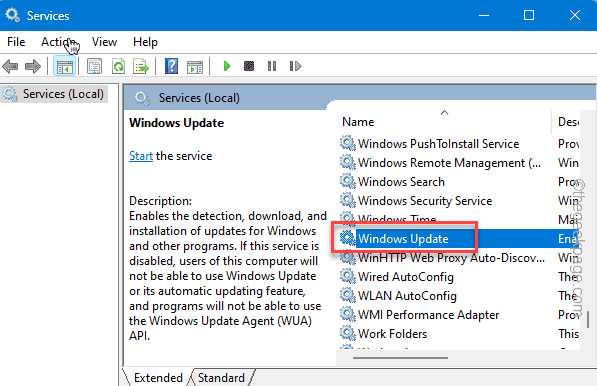Image resolution: width=597 pixels, height=386 pixels.
Task: Switch to the Extended tab
Action: click(158, 378)
